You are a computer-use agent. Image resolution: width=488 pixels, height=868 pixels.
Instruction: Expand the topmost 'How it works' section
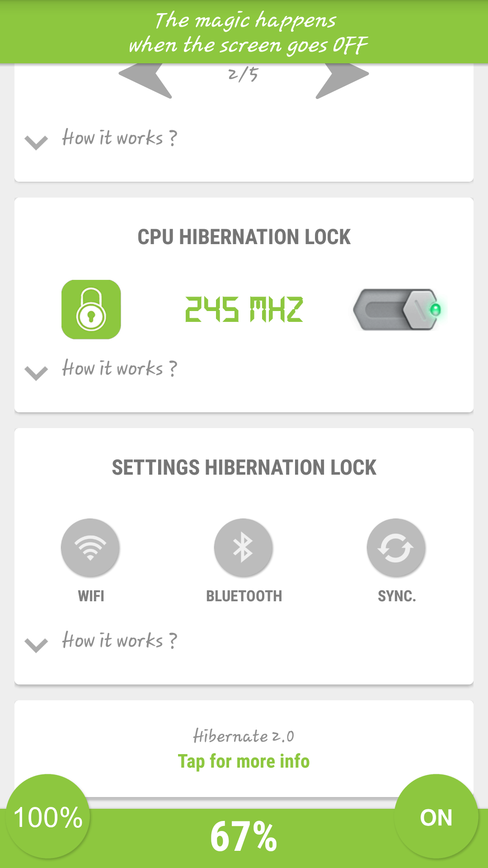coord(119,138)
